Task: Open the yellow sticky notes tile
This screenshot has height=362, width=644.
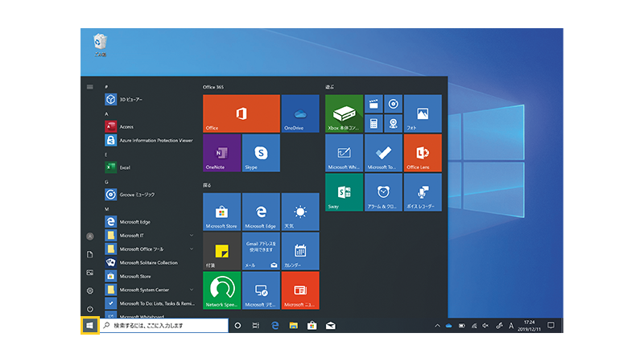Action: coord(222,251)
